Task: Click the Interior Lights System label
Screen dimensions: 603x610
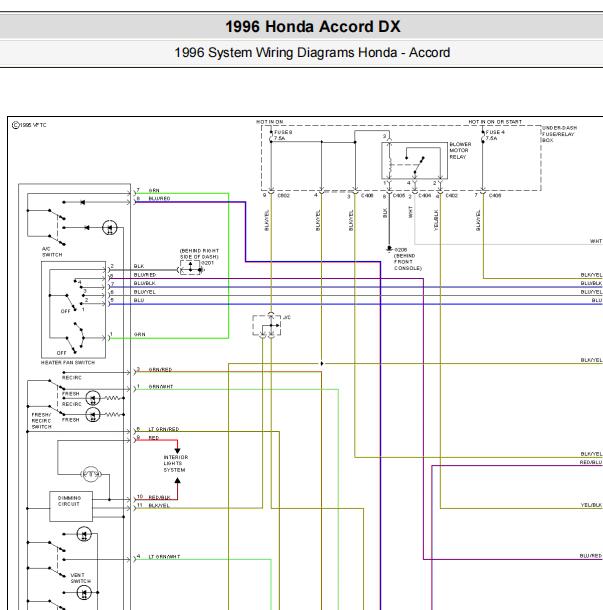Action: (175, 464)
